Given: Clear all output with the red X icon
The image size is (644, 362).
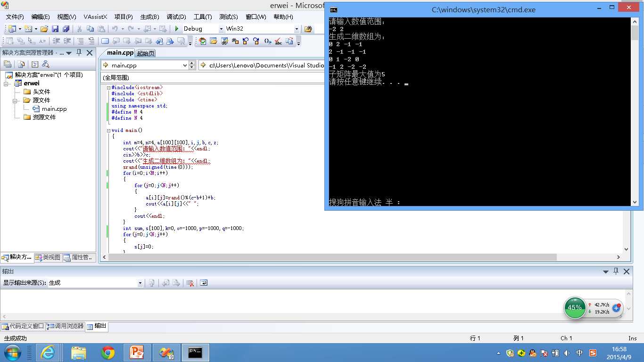Looking at the screenshot, I should coord(190,283).
